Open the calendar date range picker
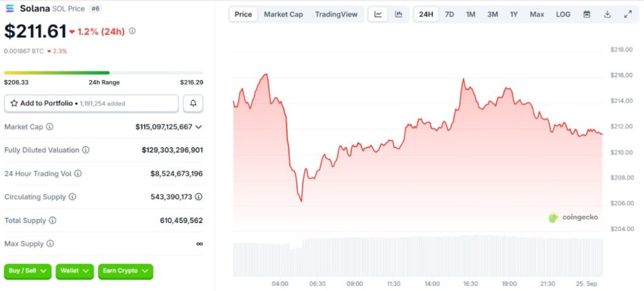 587,14
